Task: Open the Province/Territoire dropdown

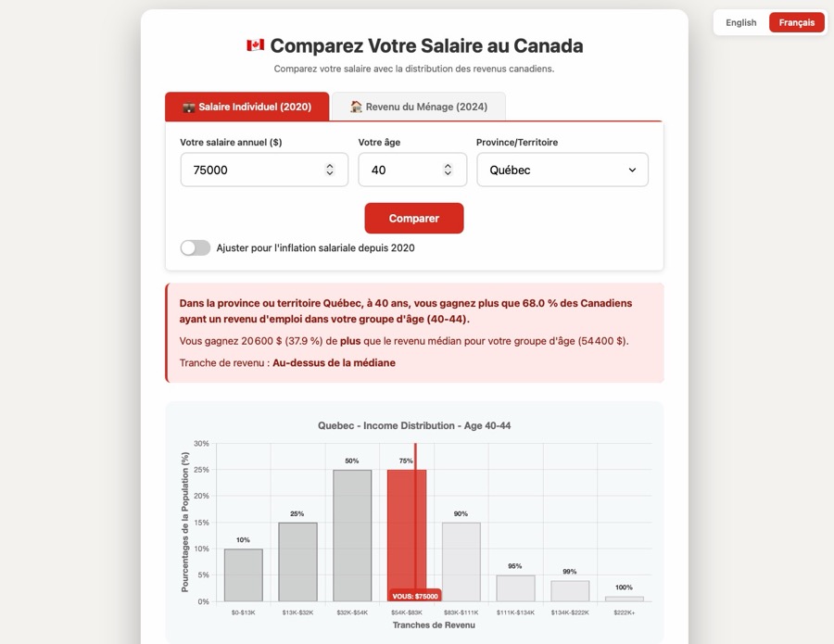Action: click(x=562, y=170)
